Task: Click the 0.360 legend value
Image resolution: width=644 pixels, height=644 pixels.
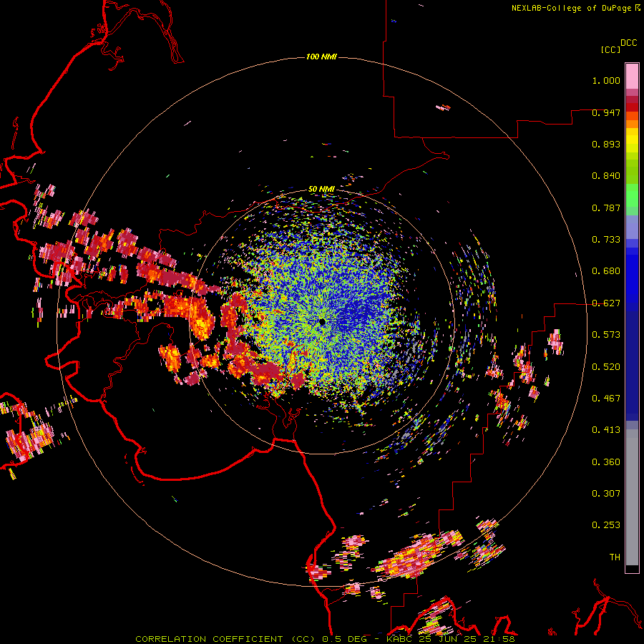Action: coord(606,462)
